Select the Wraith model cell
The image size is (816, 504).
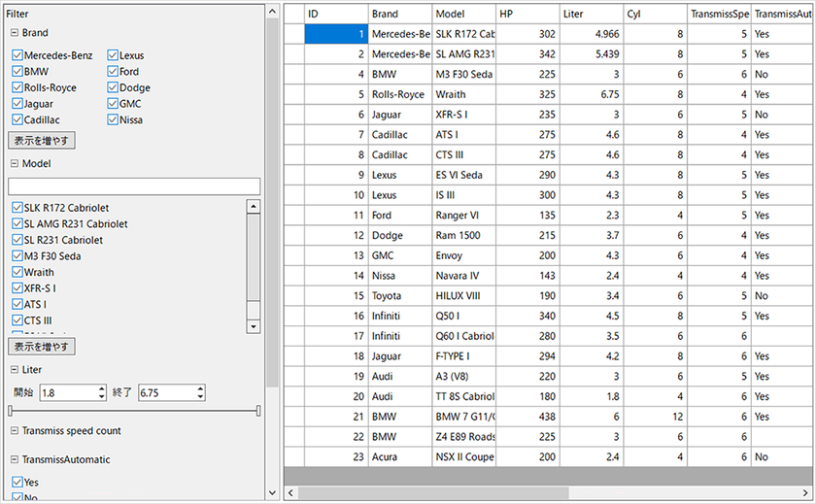point(463,94)
